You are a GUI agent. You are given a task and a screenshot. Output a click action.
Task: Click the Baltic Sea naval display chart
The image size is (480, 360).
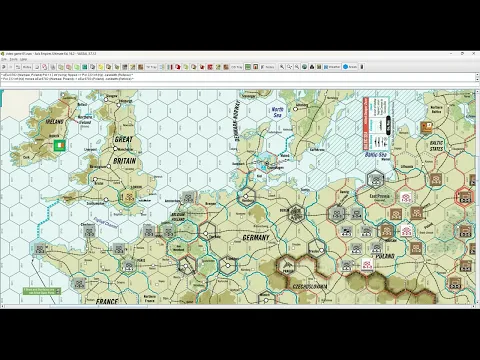click(377, 124)
